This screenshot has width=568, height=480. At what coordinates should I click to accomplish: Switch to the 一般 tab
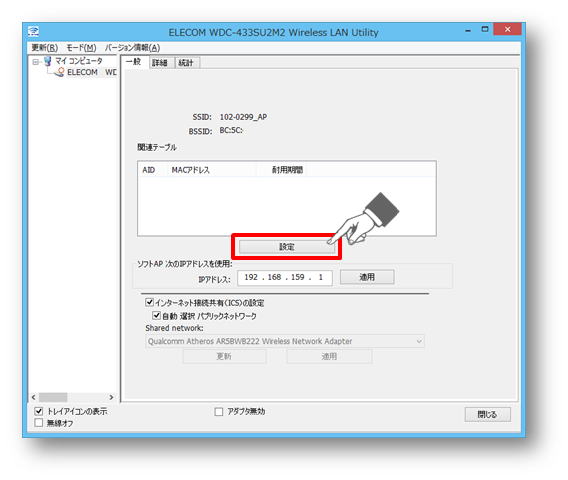click(x=134, y=62)
